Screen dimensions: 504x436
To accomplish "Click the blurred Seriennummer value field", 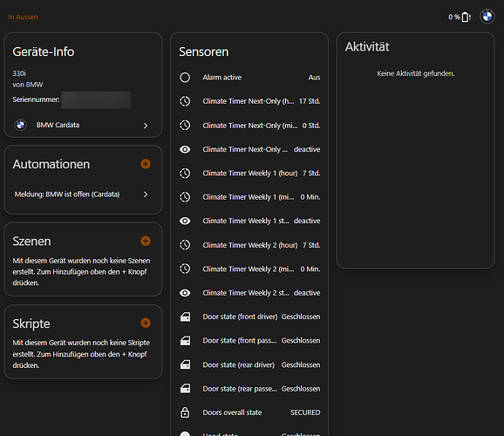I will 96,99.
